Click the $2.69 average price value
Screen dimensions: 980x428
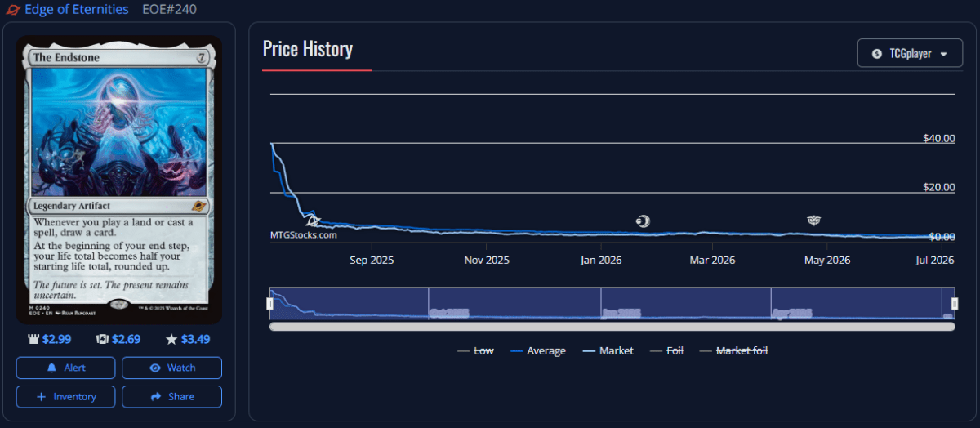(126, 339)
